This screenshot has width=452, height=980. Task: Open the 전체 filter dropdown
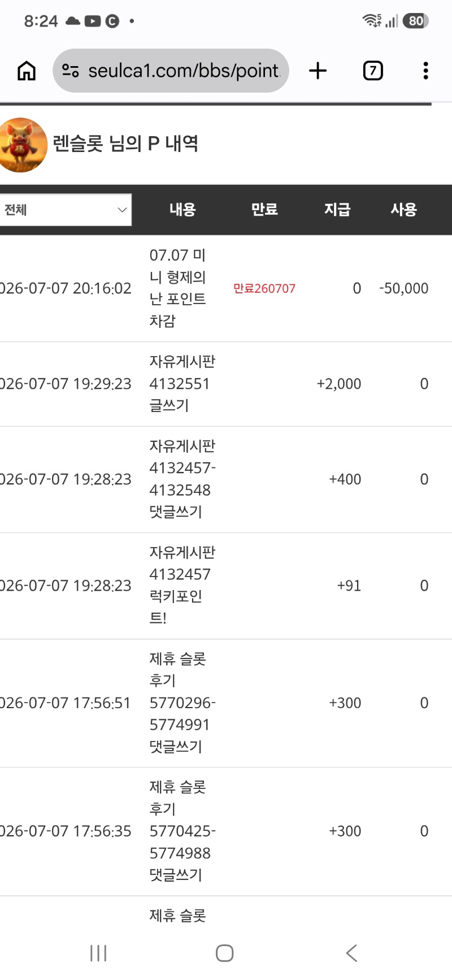[66, 210]
